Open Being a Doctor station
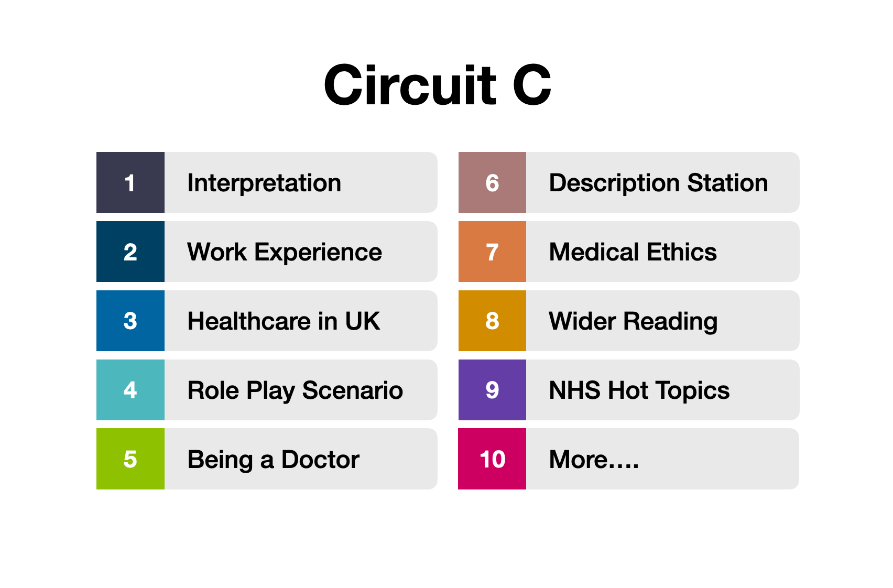893x588 pixels. pyautogui.click(x=273, y=460)
